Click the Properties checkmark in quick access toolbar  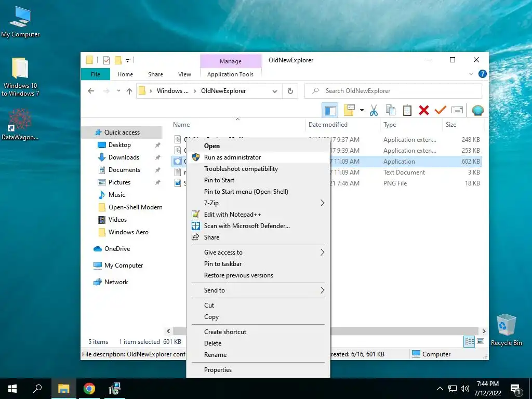106,60
